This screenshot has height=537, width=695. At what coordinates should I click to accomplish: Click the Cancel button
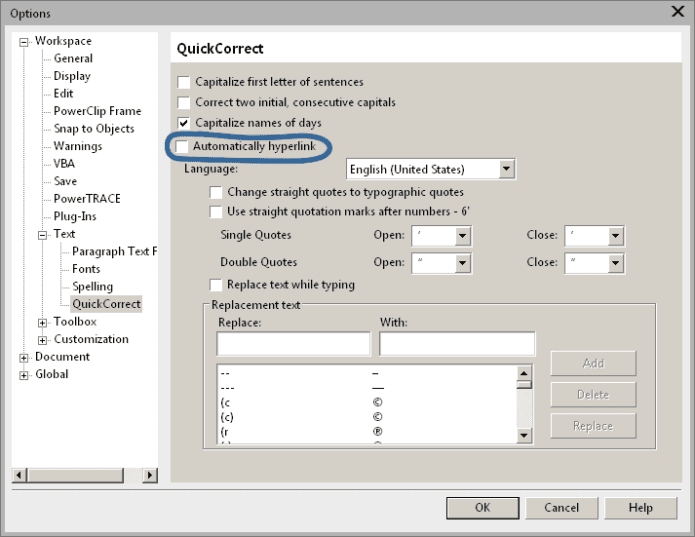coord(562,508)
